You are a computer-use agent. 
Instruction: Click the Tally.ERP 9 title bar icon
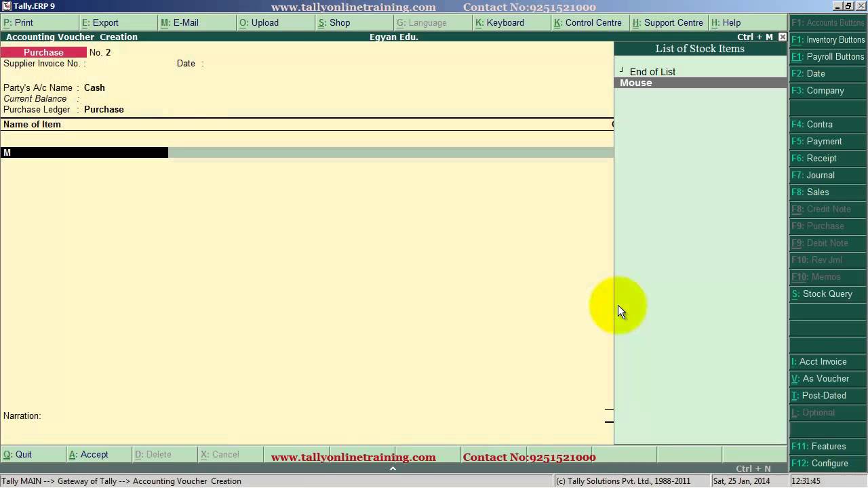[6, 6]
